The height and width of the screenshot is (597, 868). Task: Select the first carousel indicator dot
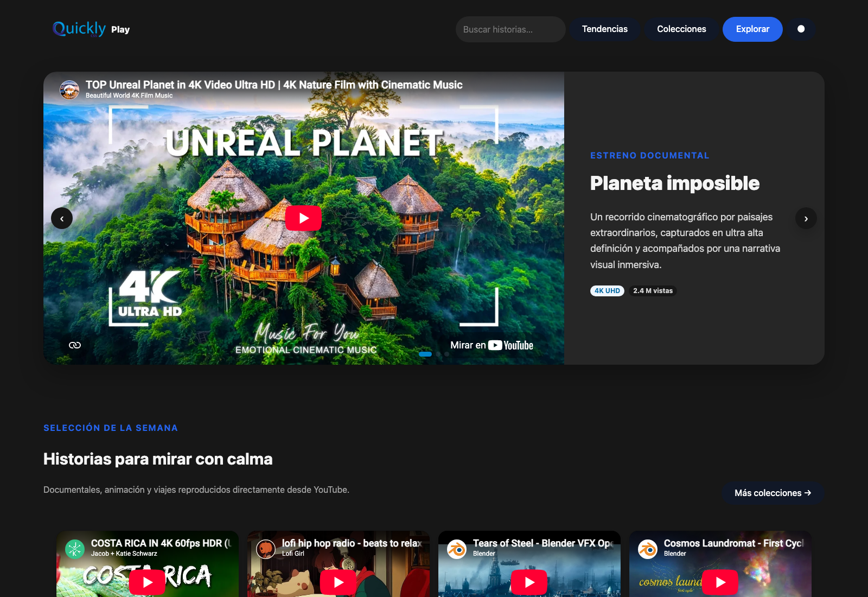click(x=425, y=354)
